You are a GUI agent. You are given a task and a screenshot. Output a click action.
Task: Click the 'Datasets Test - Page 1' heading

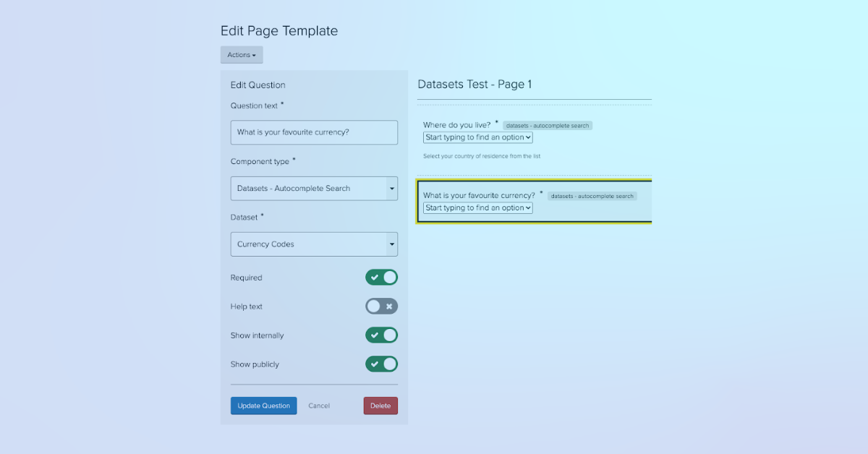pyautogui.click(x=475, y=85)
